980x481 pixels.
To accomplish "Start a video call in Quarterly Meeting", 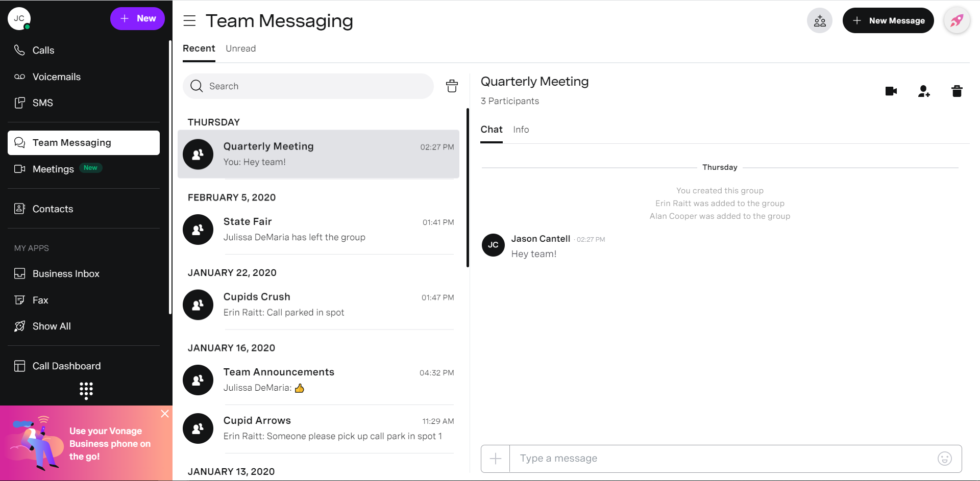I will tap(891, 91).
